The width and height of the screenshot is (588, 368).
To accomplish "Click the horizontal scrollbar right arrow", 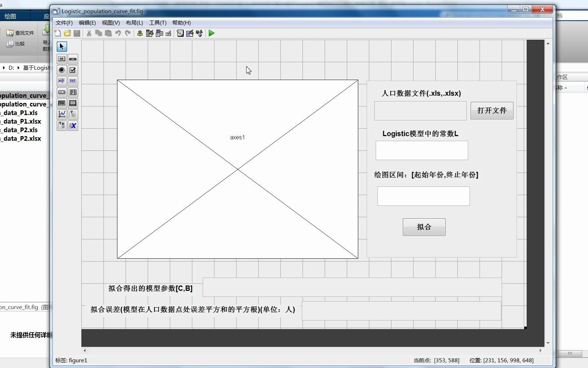I will 541,350.
